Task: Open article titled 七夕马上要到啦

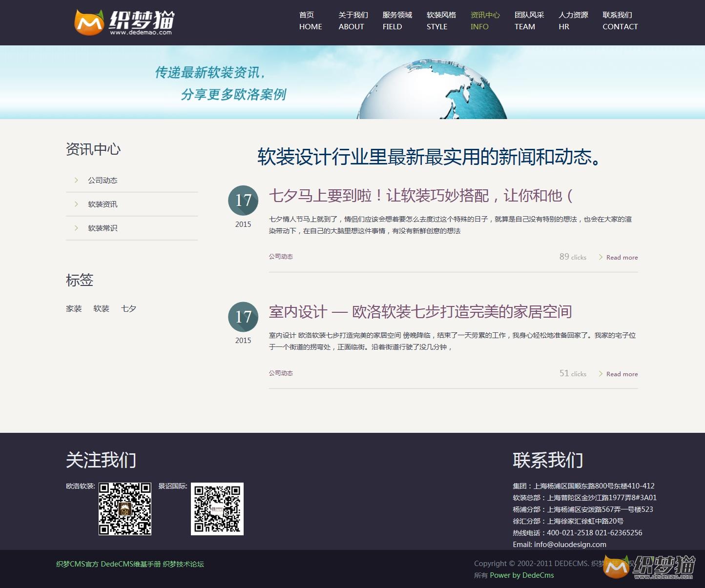Action: point(420,196)
